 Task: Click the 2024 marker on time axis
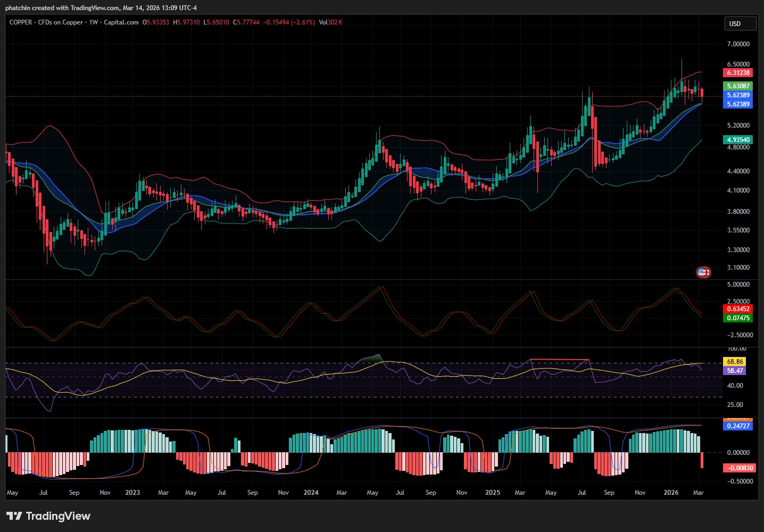(x=311, y=493)
